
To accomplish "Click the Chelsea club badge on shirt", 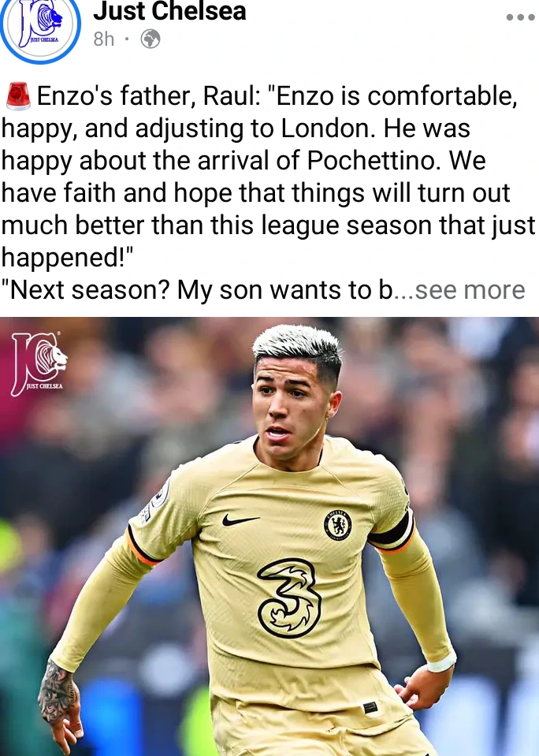I will [337, 524].
